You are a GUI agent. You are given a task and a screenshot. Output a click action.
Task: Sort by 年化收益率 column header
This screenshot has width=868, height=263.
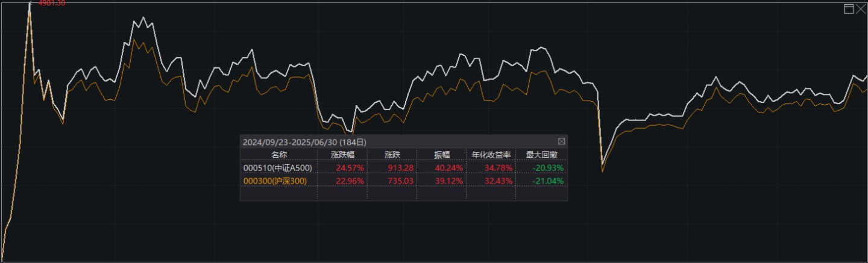(x=491, y=155)
